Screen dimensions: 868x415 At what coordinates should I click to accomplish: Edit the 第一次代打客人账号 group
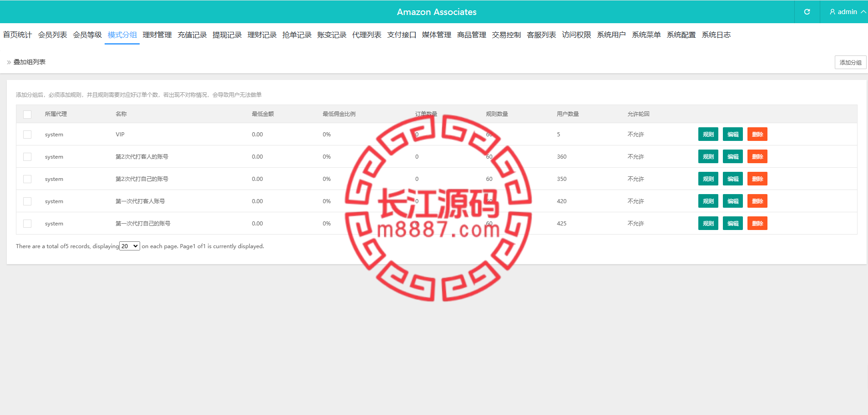click(733, 201)
